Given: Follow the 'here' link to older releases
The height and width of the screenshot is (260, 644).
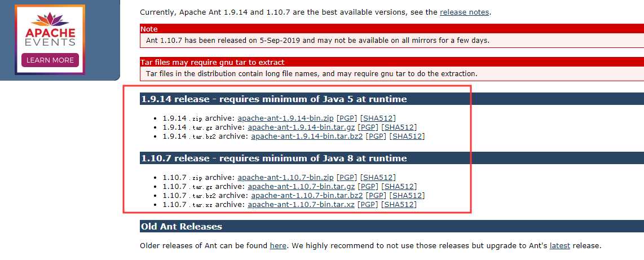Looking at the screenshot, I should pos(278,246).
